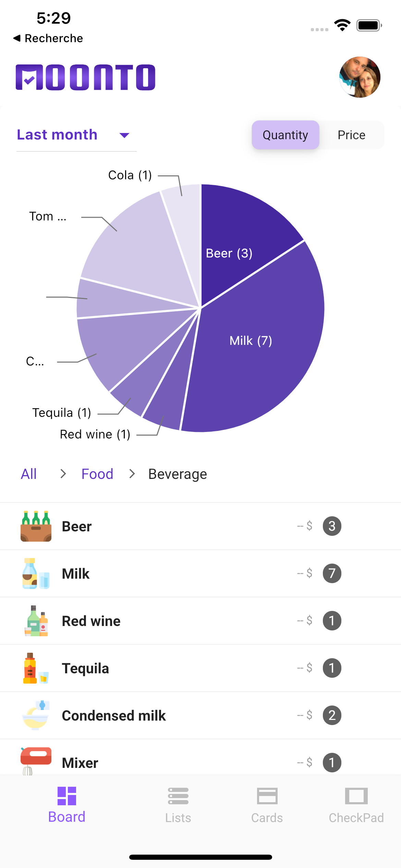Tap the Tequila bottle icon
The width and height of the screenshot is (401, 868).
[36, 668]
